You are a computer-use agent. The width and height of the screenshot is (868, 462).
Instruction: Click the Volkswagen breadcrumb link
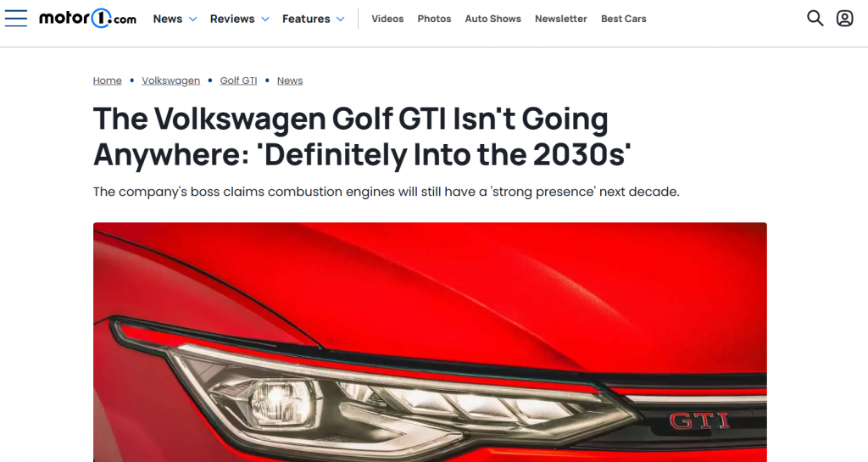point(170,81)
